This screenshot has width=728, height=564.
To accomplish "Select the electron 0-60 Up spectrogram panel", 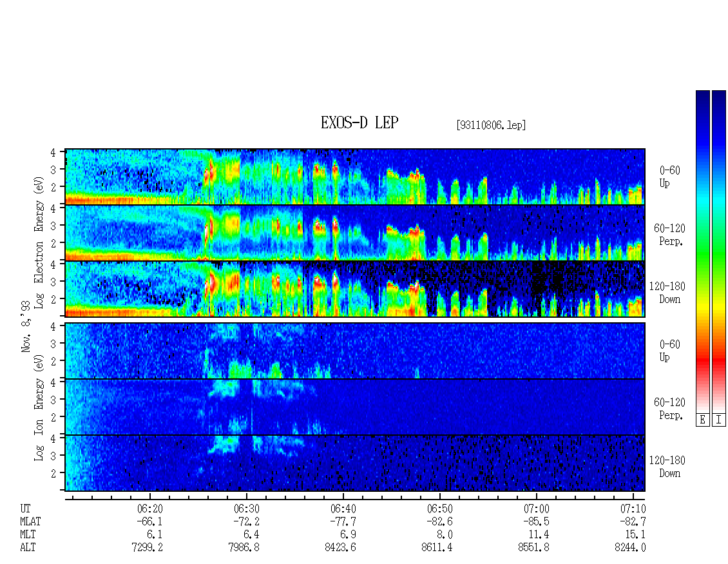I will (x=355, y=177).
